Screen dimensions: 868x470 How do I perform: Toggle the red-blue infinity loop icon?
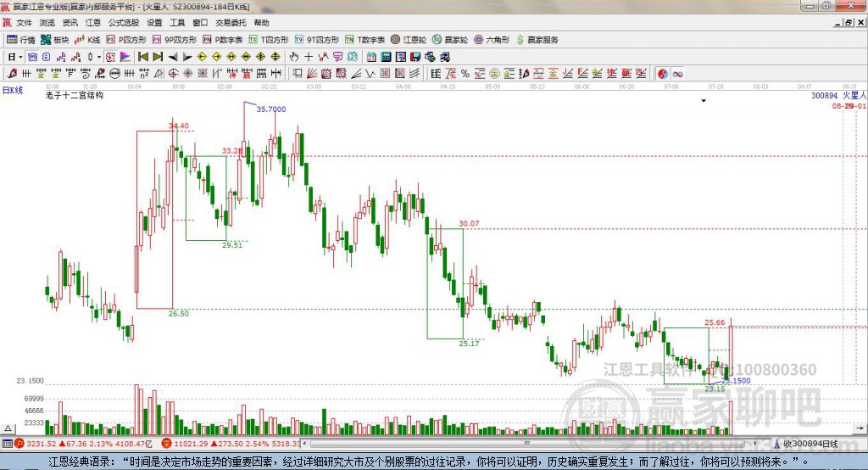(x=677, y=73)
